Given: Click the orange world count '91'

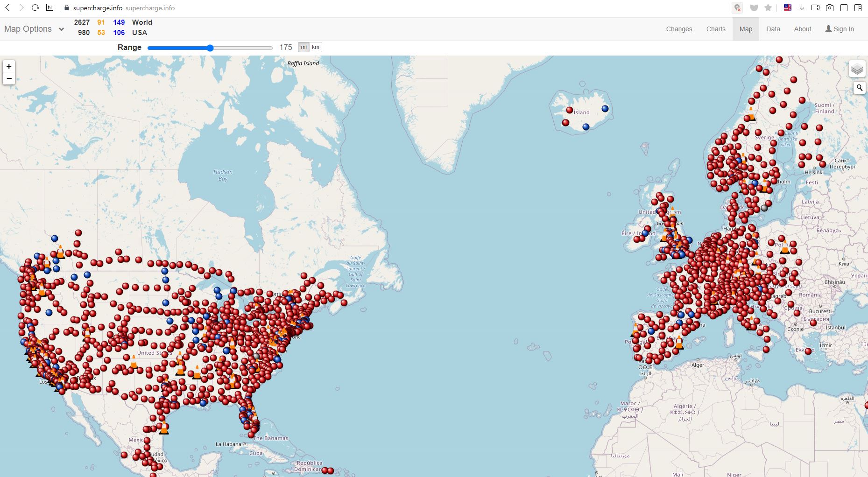Looking at the screenshot, I should pos(101,22).
